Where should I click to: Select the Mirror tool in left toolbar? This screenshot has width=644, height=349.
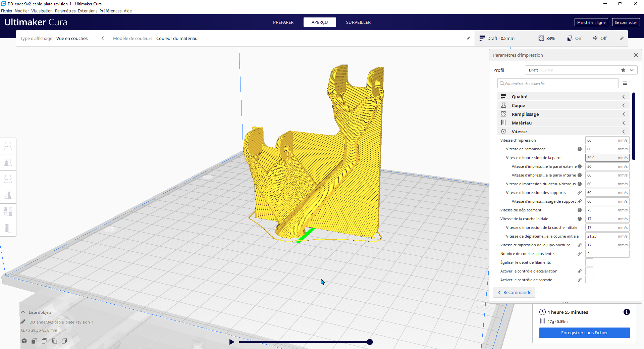click(8, 195)
